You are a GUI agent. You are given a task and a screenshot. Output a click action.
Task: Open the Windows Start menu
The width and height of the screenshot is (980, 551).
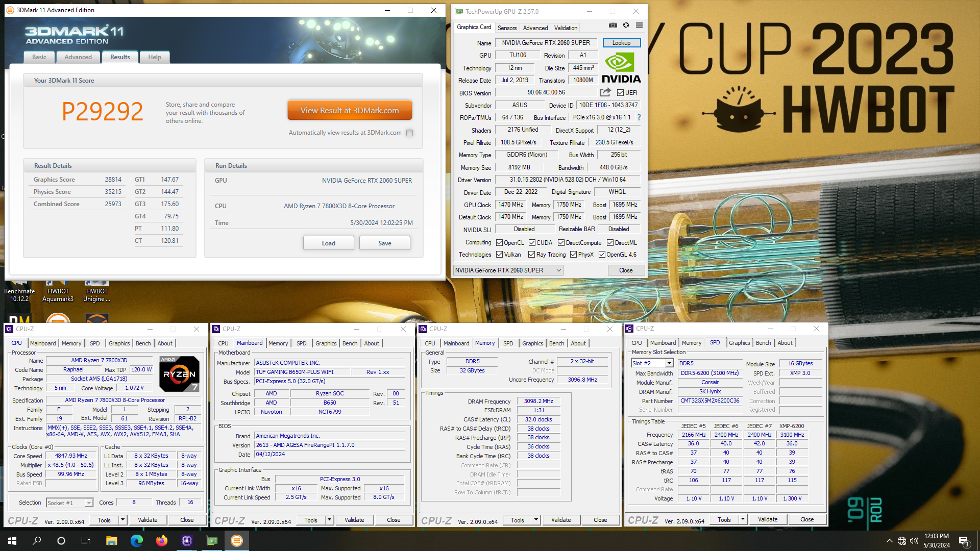pyautogui.click(x=12, y=541)
